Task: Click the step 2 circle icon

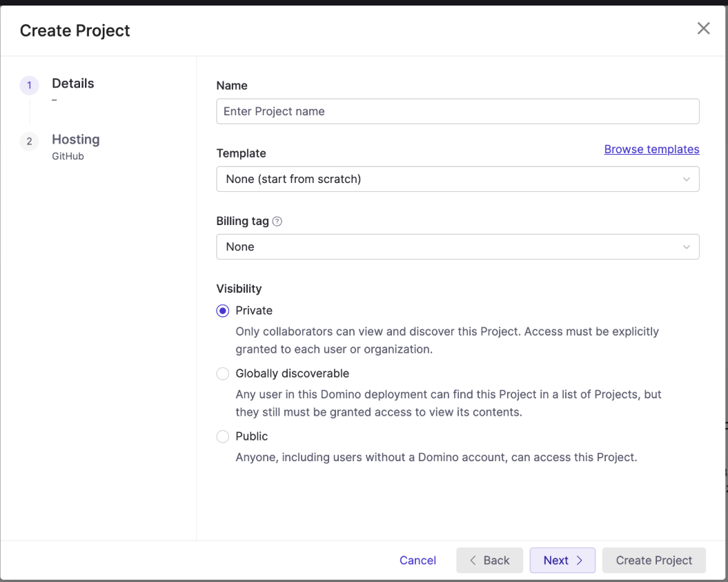Action: (x=29, y=142)
